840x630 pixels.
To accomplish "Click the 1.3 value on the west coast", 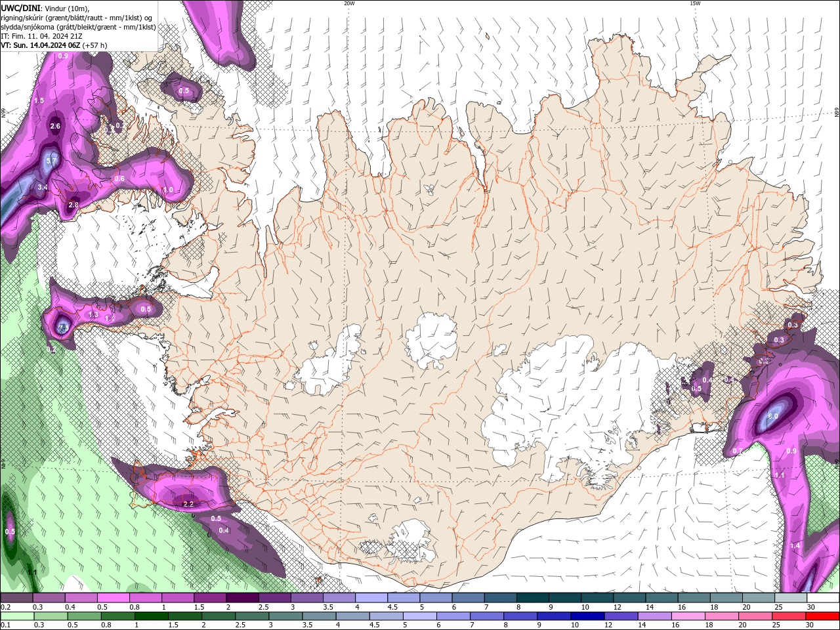I will 93,315.
